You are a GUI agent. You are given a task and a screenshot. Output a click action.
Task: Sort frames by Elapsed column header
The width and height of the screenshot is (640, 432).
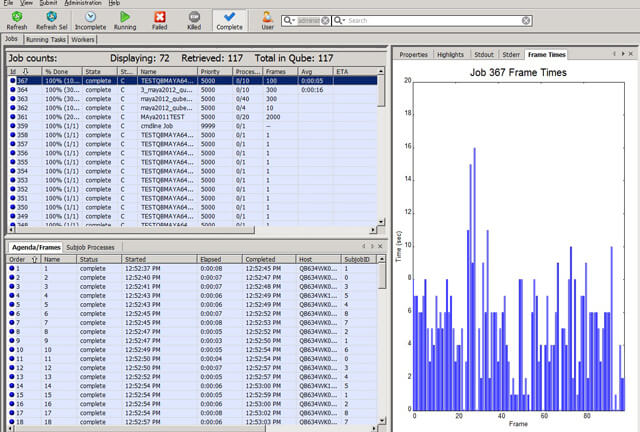(219, 259)
